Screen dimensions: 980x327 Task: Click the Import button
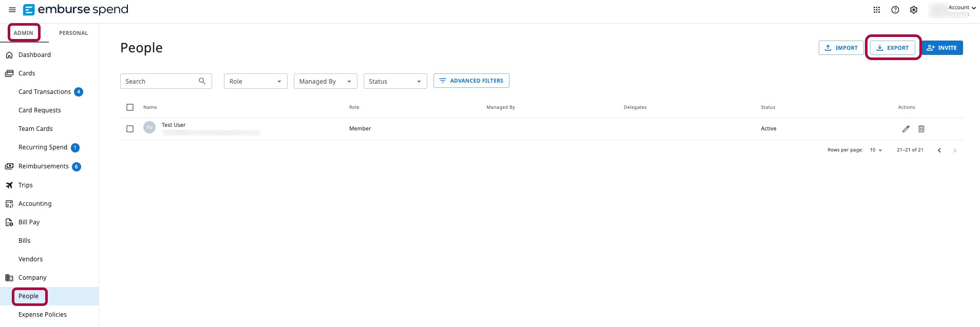tap(841, 48)
